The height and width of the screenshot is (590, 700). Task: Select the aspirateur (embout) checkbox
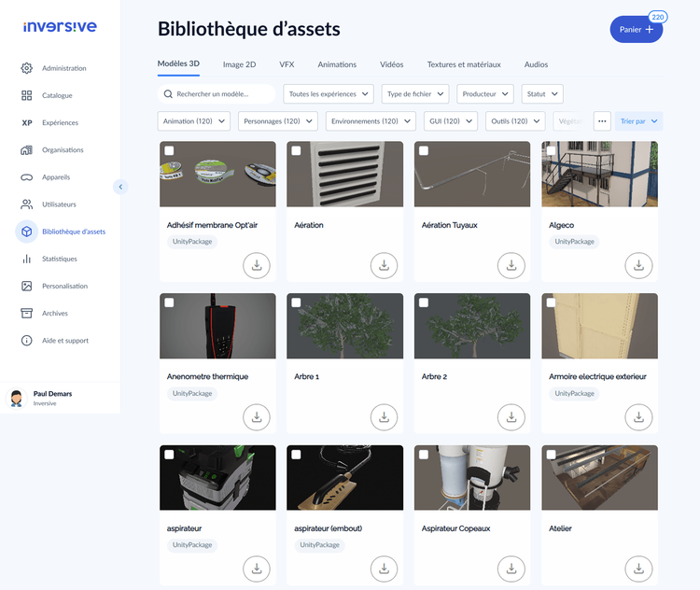coord(297,455)
